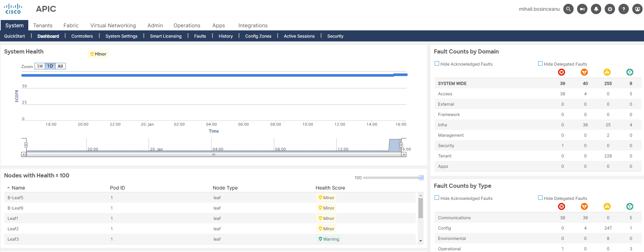The height and width of the screenshot is (252, 644).
Task: Sort nodes by the Name column arrow
Action: 8,188
